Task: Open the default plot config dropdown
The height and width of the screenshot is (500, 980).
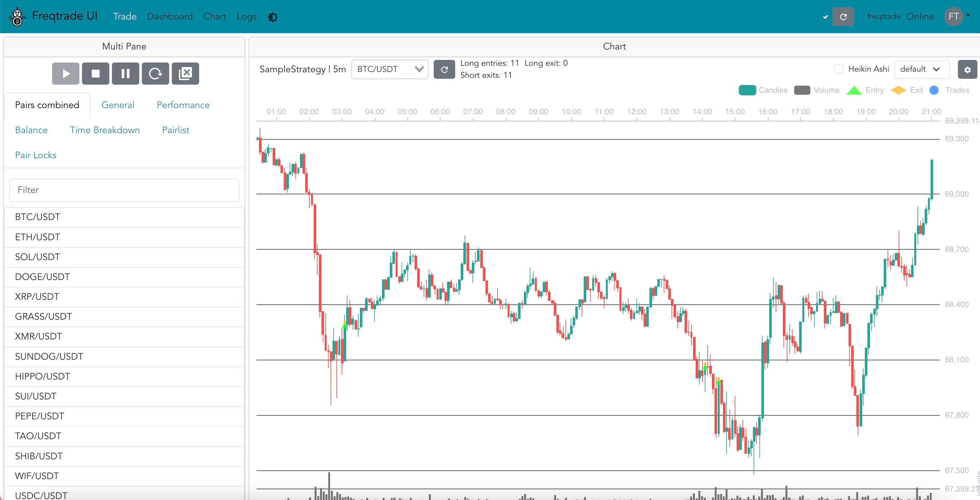Action: pyautogui.click(x=921, y=69)
